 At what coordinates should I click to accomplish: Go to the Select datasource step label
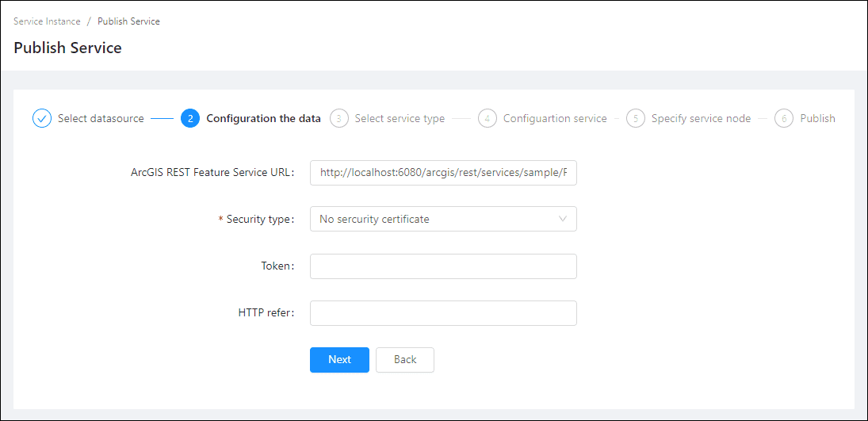pos(101,118)
